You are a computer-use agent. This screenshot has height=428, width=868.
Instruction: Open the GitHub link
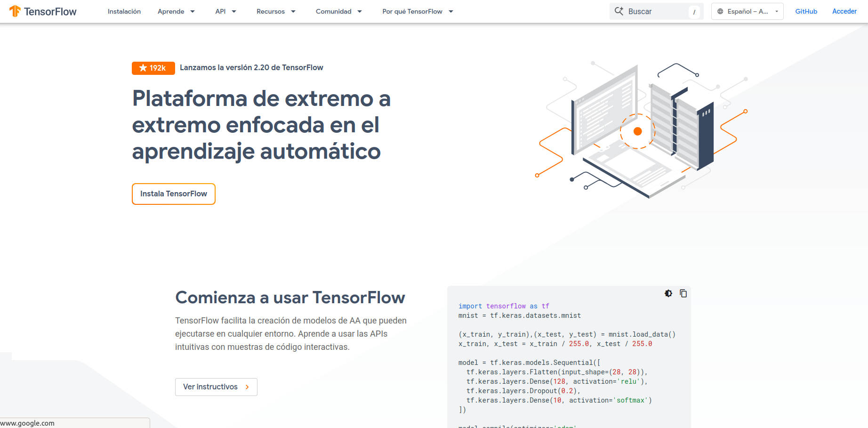pos(806,11)
